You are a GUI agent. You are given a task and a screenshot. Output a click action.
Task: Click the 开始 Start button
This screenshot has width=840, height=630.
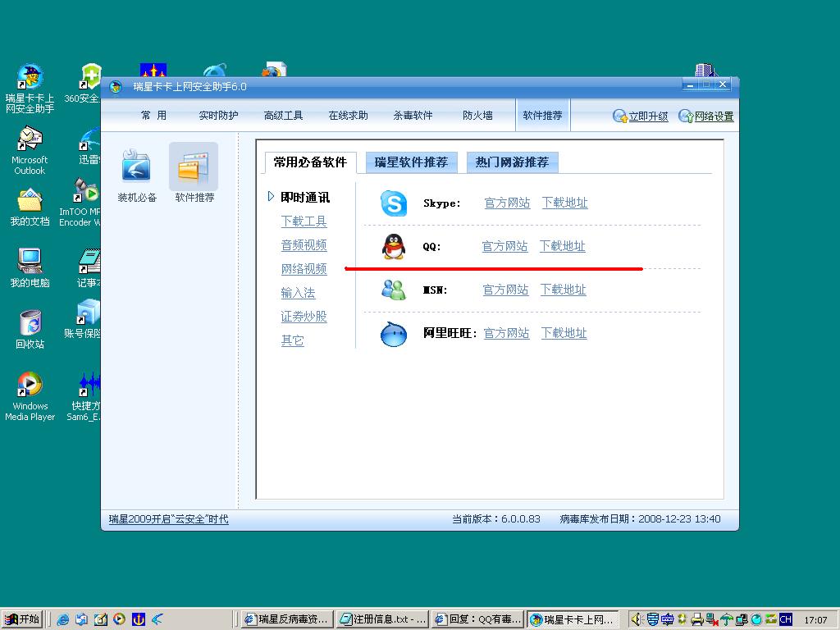[22, 619]
